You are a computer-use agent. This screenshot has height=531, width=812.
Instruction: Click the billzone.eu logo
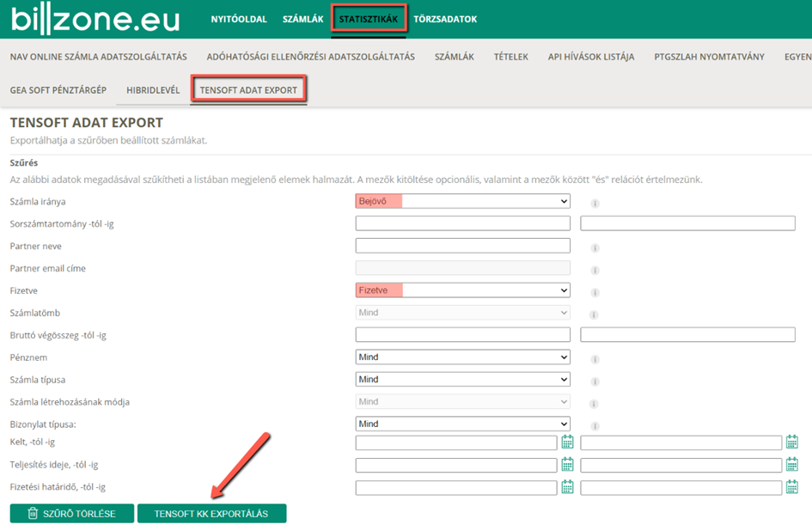pos(95,20)
